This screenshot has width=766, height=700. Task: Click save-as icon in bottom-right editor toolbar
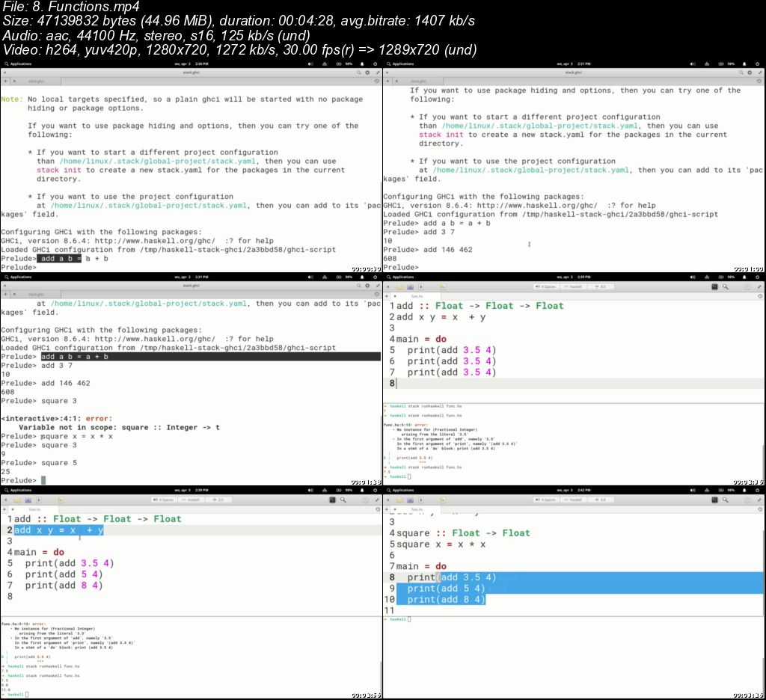[420, 500]
